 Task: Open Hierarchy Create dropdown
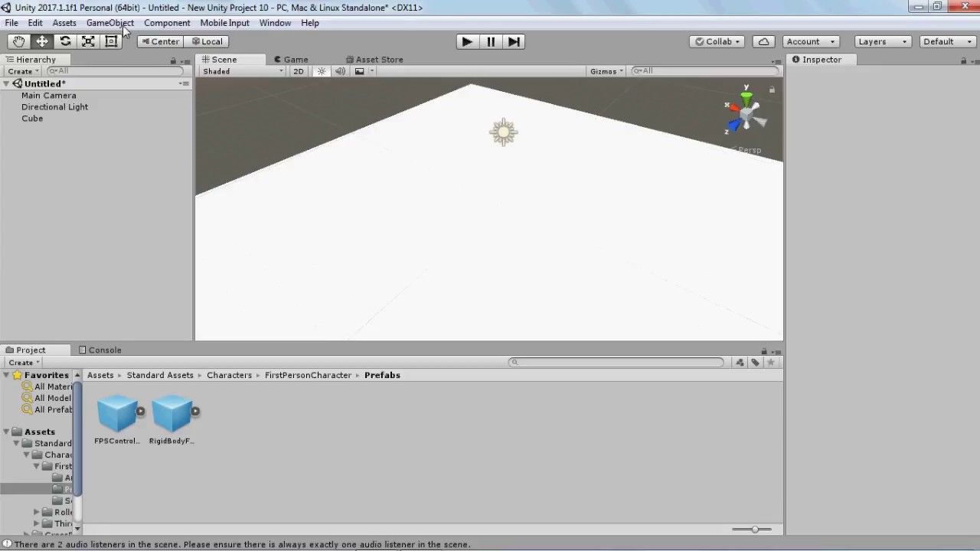click(24, 71)
